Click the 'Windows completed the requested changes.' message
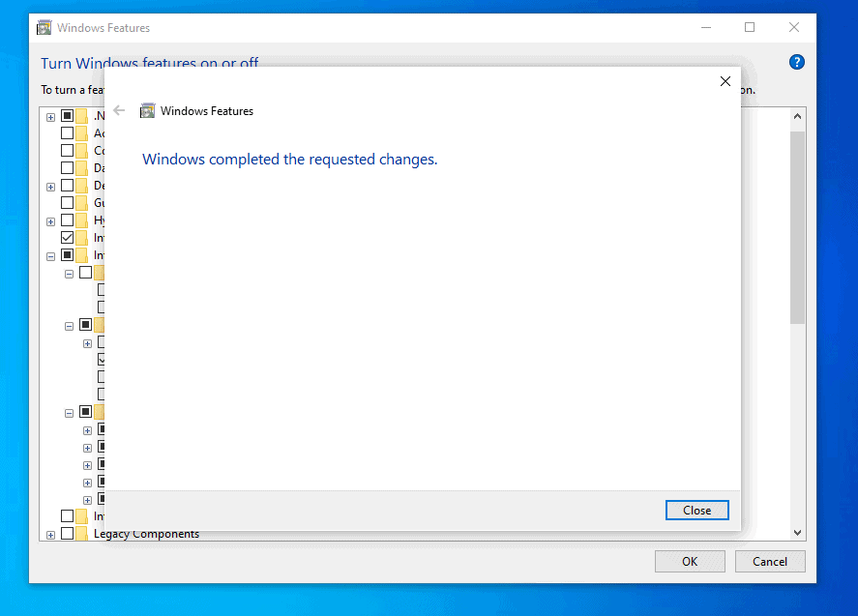Screen dimensions: 858x616 pos(289,160)
